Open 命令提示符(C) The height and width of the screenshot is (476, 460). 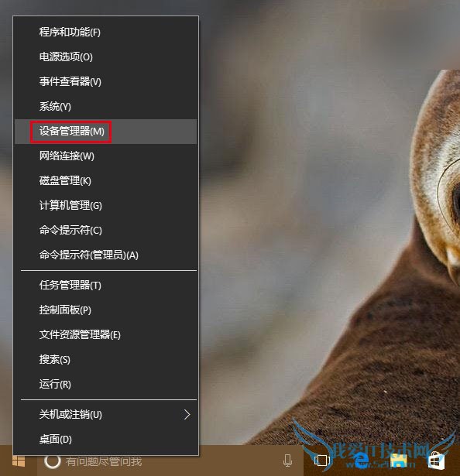106,231
